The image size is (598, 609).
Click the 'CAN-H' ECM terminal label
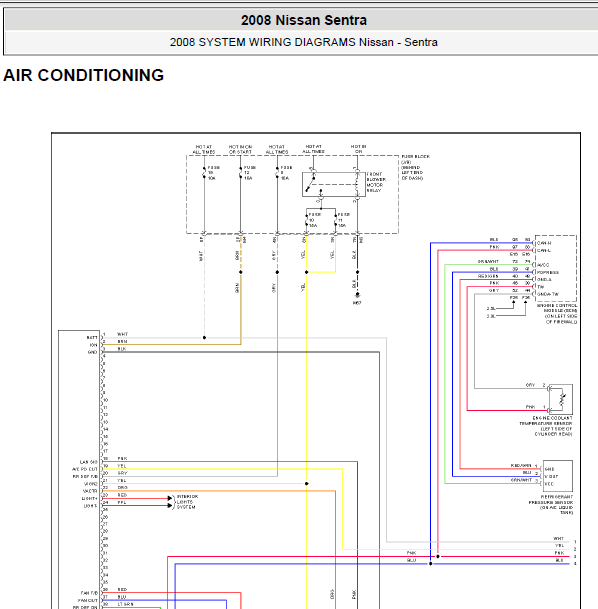coord(544,243)
